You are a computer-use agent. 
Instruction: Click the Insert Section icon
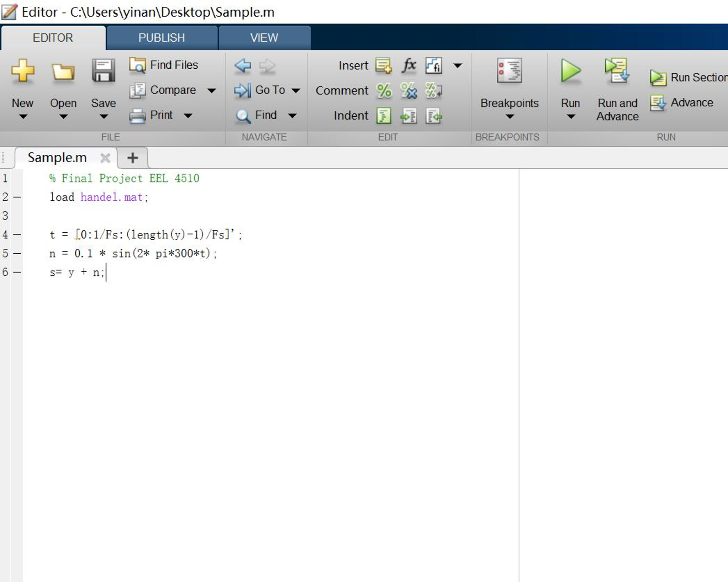tap(384, 65)
